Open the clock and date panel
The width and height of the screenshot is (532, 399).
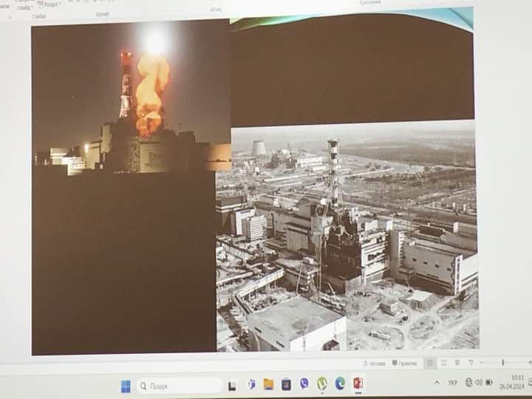[517, 381]
